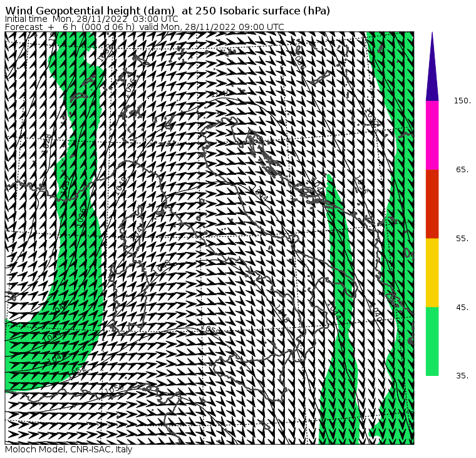Viewport: 476px width, 458px height.
Task: Click the '150.' legend value
Action: [x=462, y=101]
